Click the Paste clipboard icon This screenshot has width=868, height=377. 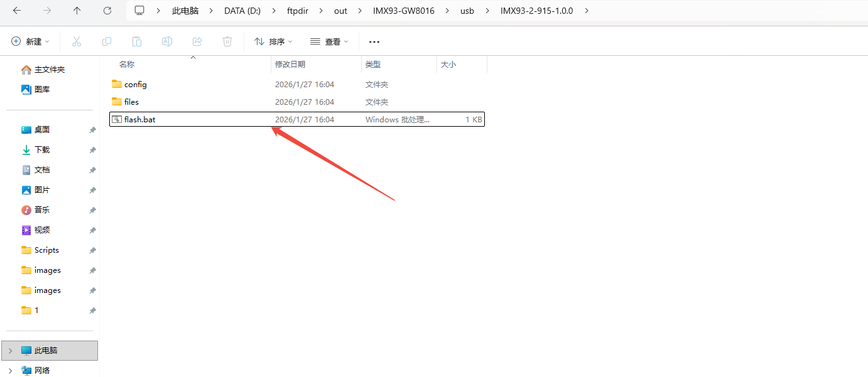pos(137,41)
